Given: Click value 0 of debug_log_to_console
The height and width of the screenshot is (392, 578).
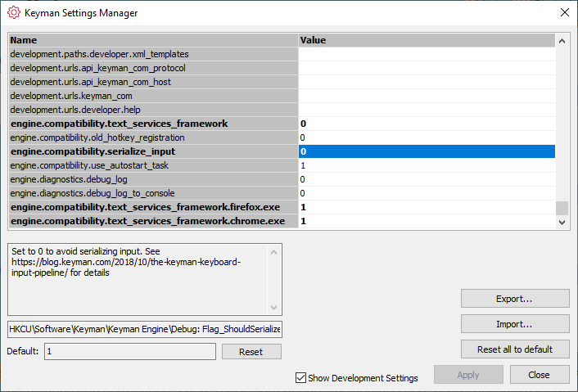Looking at the screenshot, I should [x=427, y=193].
